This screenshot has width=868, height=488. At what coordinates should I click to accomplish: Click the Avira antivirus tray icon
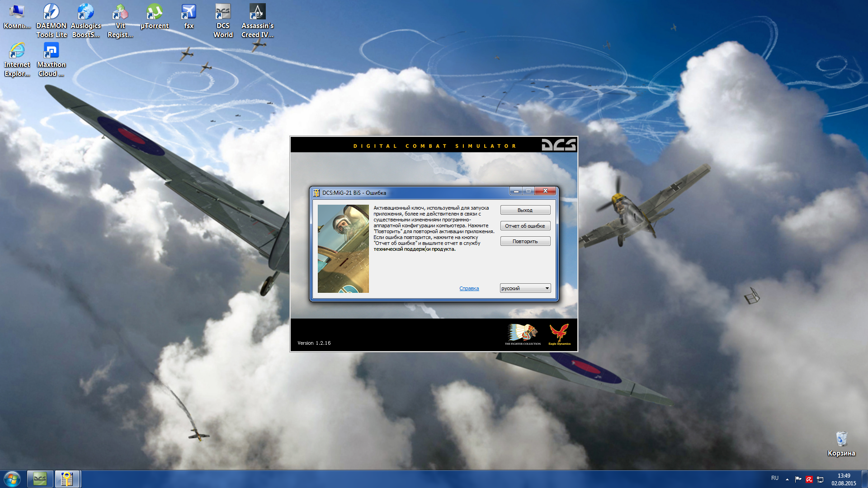pos(809,479)
